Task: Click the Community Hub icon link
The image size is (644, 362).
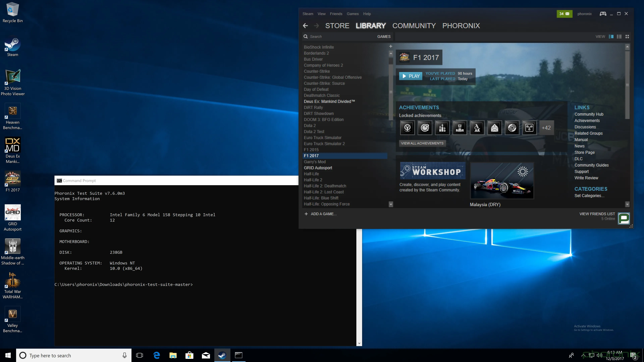Action: (589, 114)
